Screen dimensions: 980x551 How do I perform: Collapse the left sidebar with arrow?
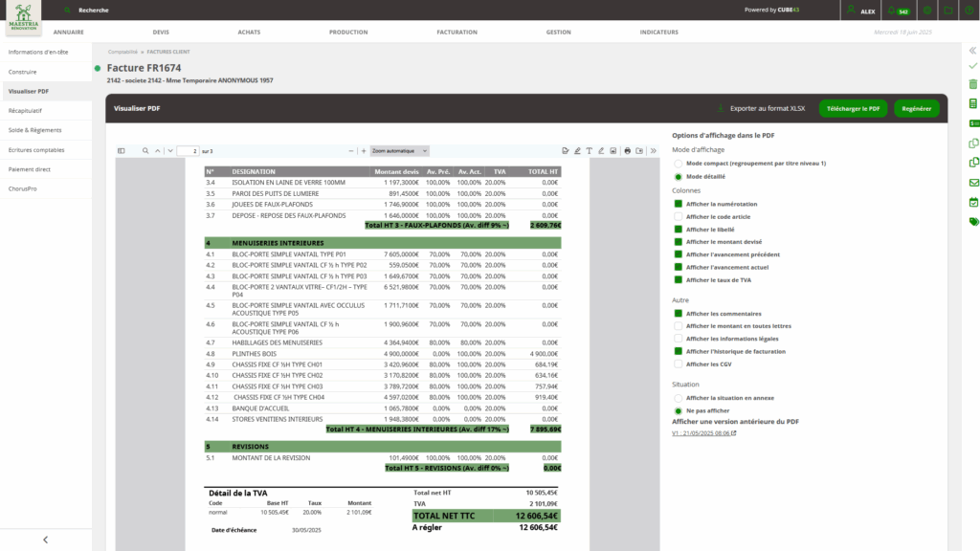45,540
